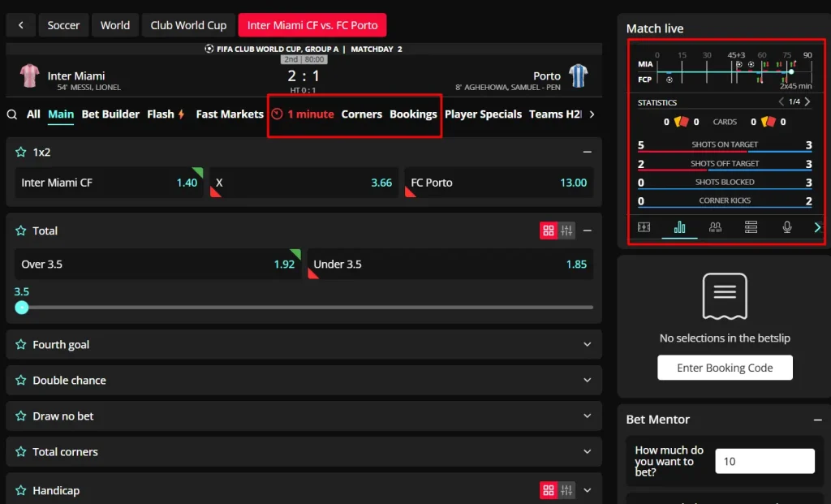Switch Total market to slider view
Screen dimensions: 831x504
point(566,230)
